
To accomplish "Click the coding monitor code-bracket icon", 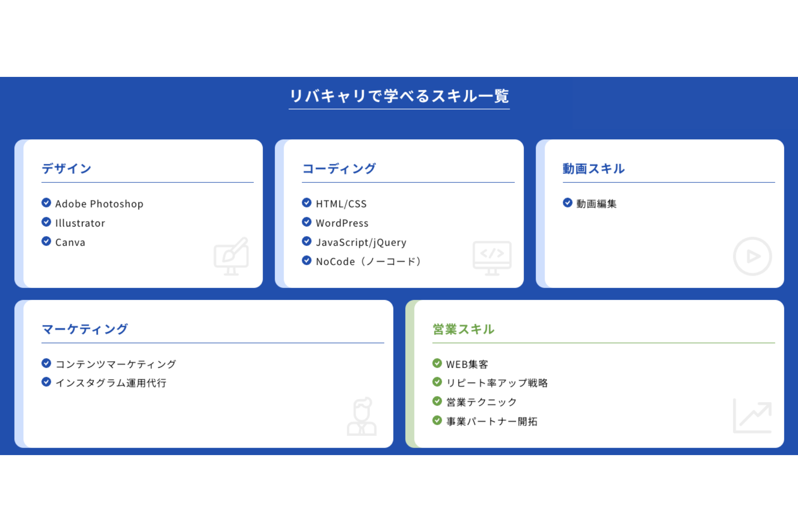I will click(x=492, y=258).
